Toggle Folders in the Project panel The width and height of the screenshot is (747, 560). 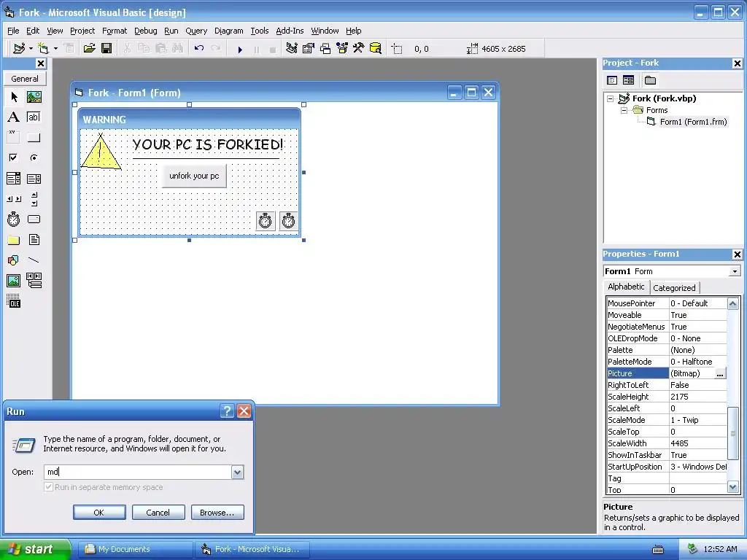650,80
